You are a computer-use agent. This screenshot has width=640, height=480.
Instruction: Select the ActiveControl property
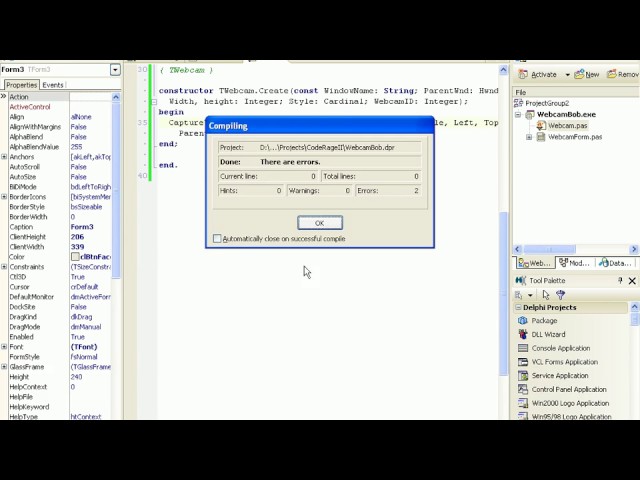pyautogui.click(x=30, y=107)
